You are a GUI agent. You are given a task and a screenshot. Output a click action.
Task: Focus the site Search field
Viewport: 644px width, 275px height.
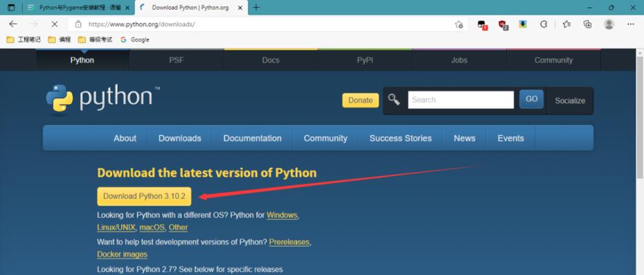point(461,100)
